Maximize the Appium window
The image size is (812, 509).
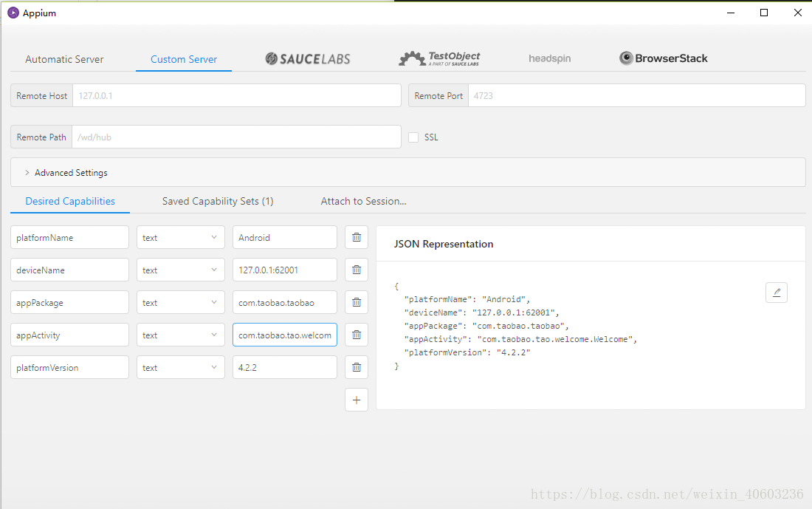(764, 13)
